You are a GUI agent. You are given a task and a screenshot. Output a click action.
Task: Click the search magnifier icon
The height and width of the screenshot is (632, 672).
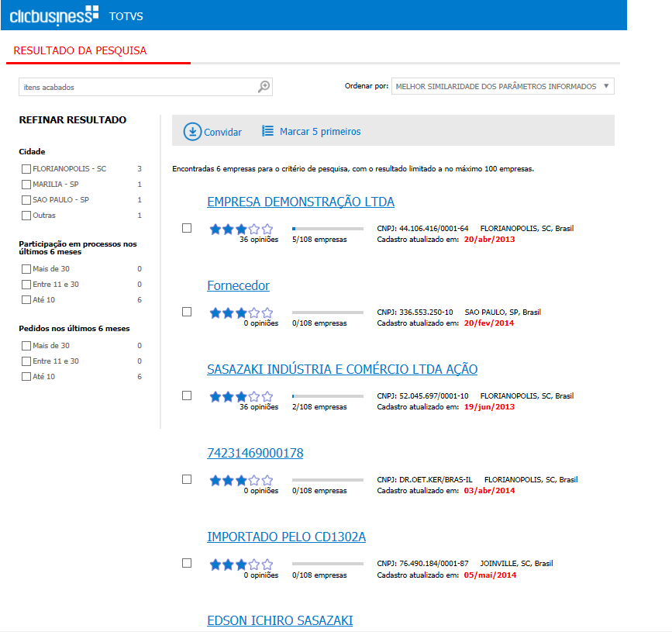pyautogui.click(x=264, y=87)
